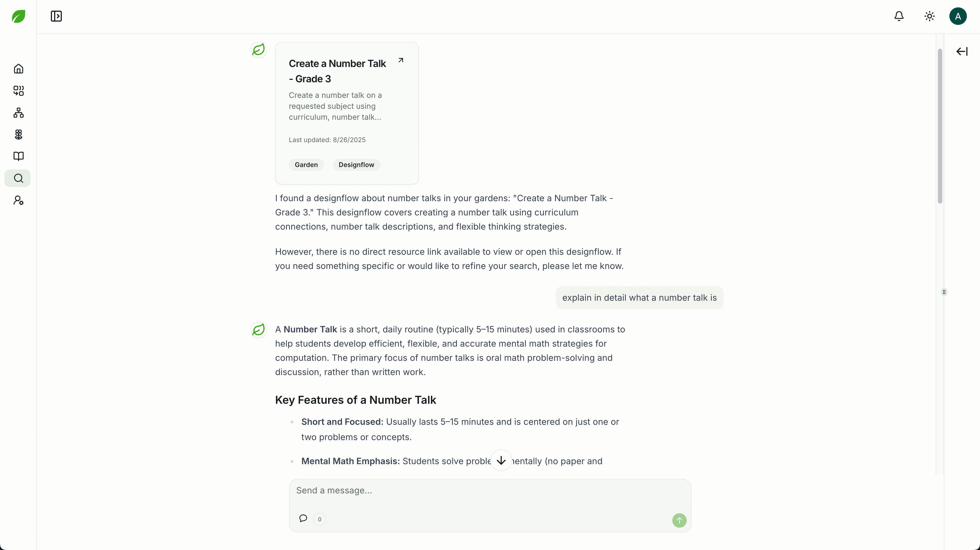Image resolution: width=980 pixels, height=550 pixels.
Task: Click the leaf logo icon
Action: 18,16
